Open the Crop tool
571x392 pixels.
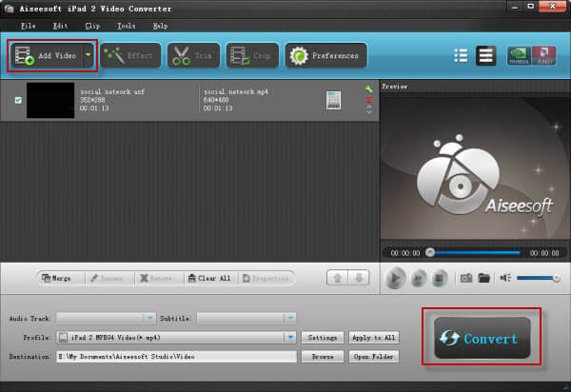point(252,56)
